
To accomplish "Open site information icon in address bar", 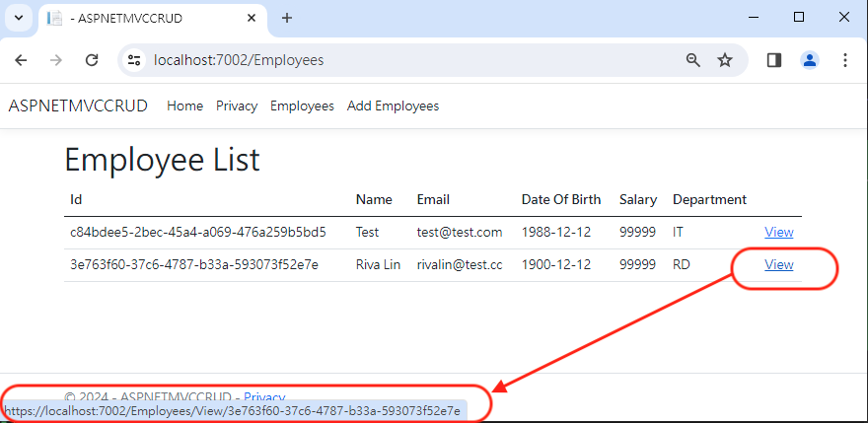I will pos(135,60).
